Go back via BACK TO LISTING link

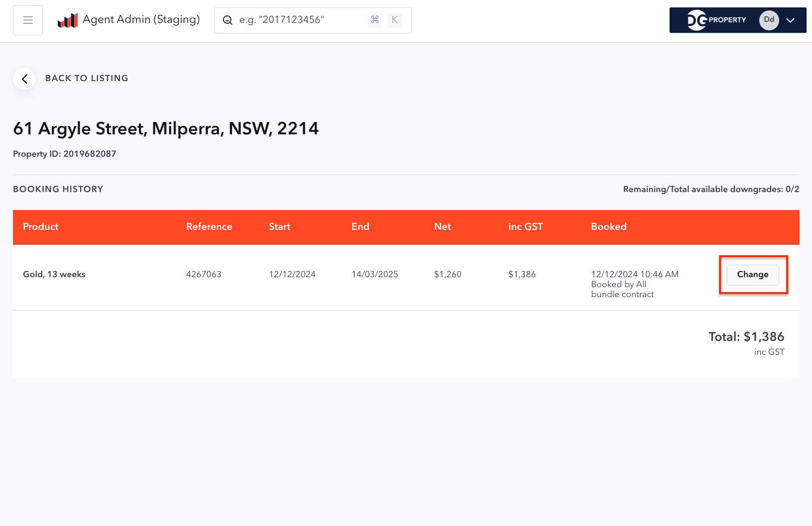point(87,78)
